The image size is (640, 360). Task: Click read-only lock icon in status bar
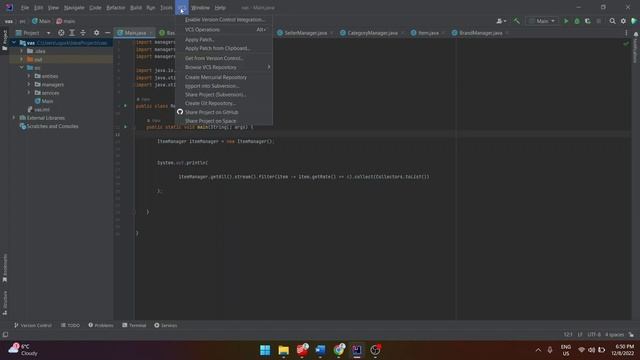tap(631, 335)
